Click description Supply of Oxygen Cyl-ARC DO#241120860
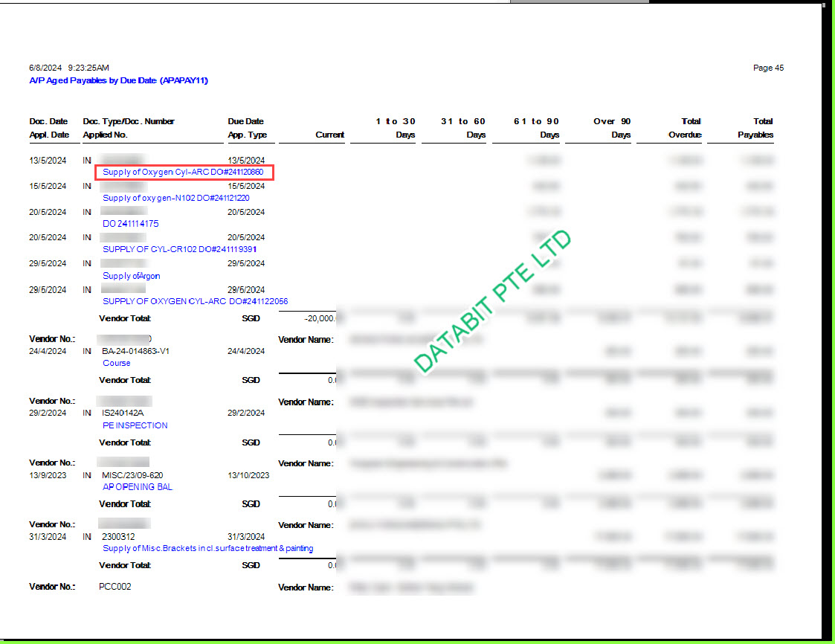The image size is (835, 644). (183, 172)
